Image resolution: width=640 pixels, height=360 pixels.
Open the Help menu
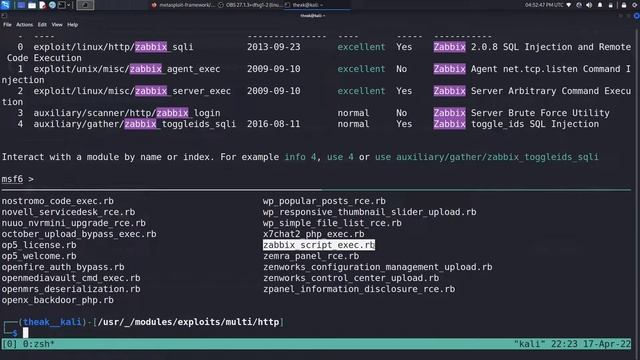point(73,24)
